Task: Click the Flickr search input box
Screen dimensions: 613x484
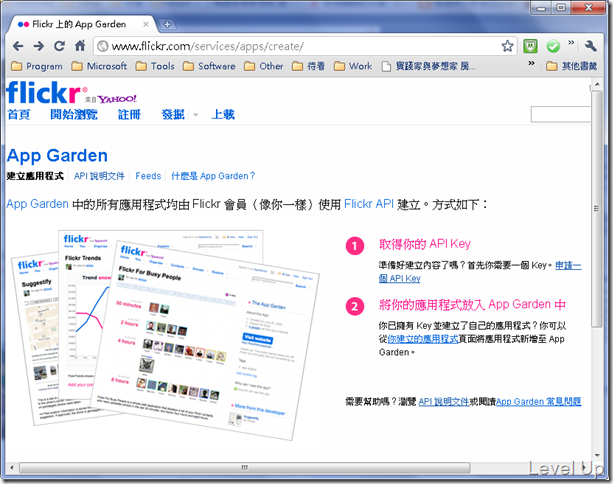Action: point(560,114)
